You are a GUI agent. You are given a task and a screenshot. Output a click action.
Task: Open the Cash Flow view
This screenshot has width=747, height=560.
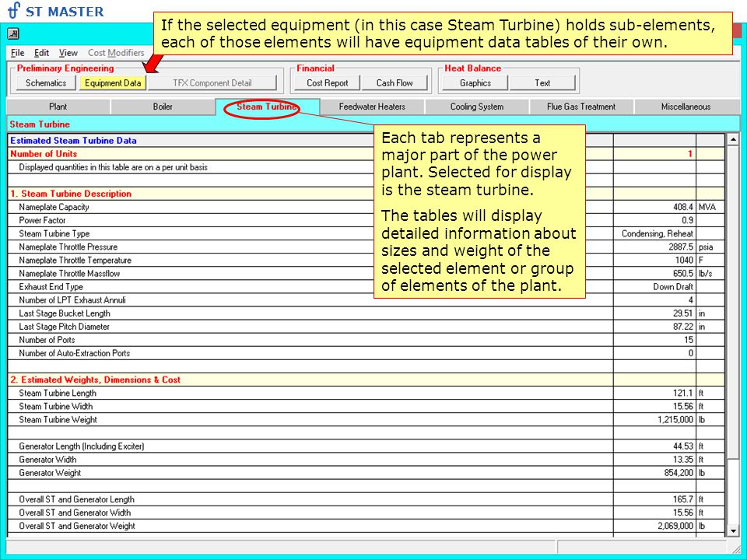pyautogui.click(x=395, y=83)
